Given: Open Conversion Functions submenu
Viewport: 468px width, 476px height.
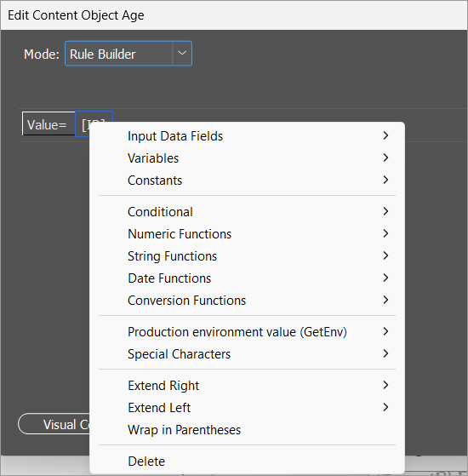Looking at the screenshot, I should 248,301.
